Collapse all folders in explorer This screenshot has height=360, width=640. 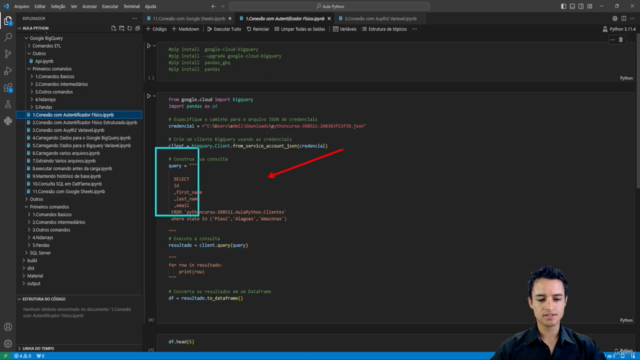click(x=138, y=28)
